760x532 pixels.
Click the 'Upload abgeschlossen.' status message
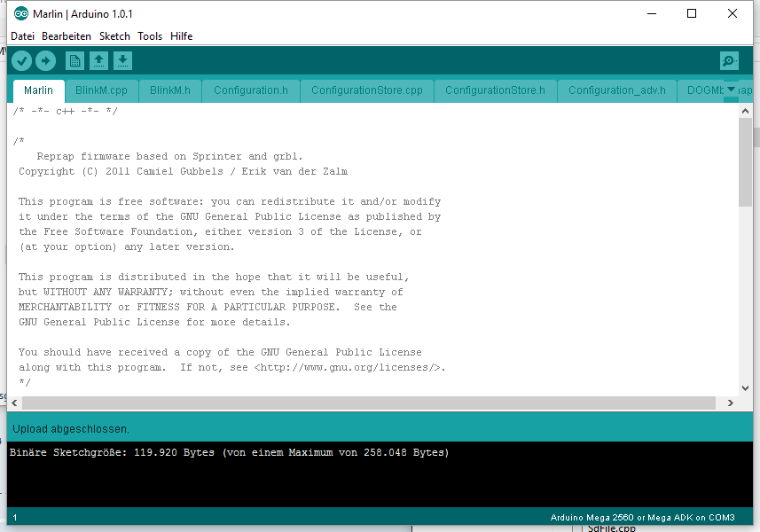pos(71,429)
